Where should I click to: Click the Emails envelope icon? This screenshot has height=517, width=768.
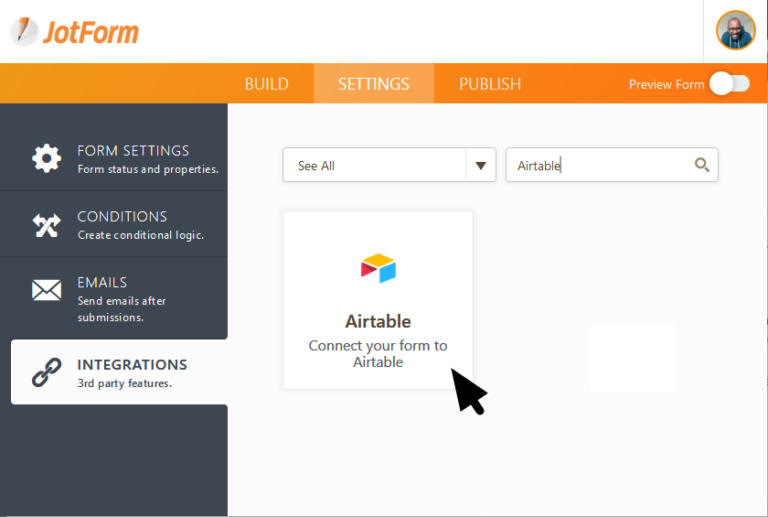[47, 290]
